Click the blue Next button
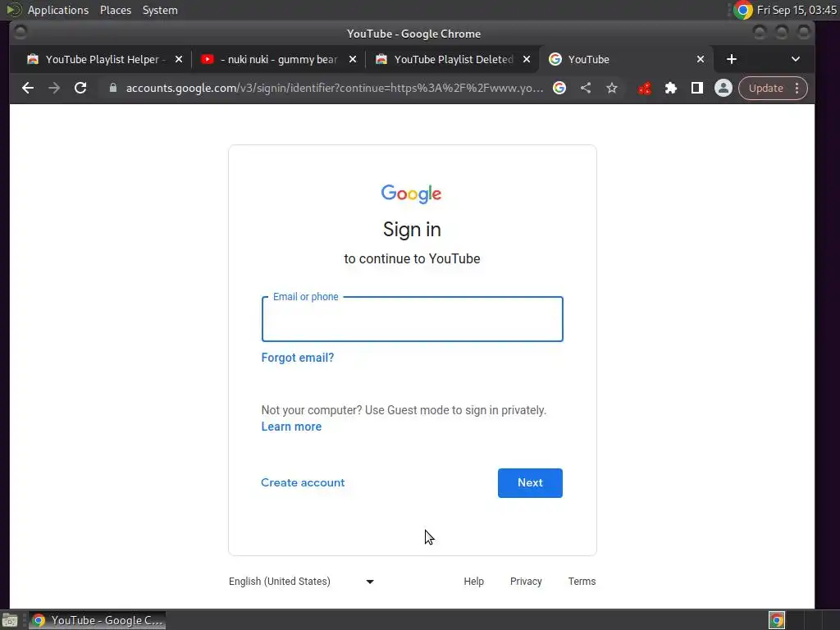The image size is (840, 630). point(530,483)
